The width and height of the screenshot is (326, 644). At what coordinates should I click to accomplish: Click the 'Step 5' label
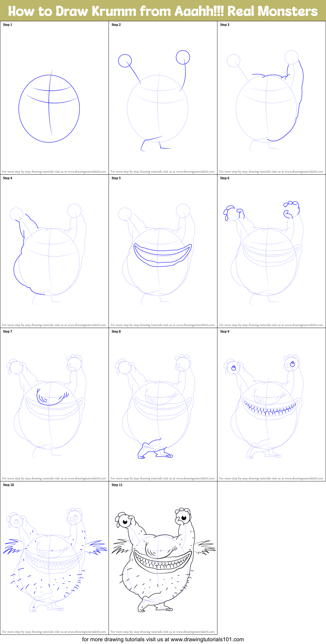click(x=116, y=178)
